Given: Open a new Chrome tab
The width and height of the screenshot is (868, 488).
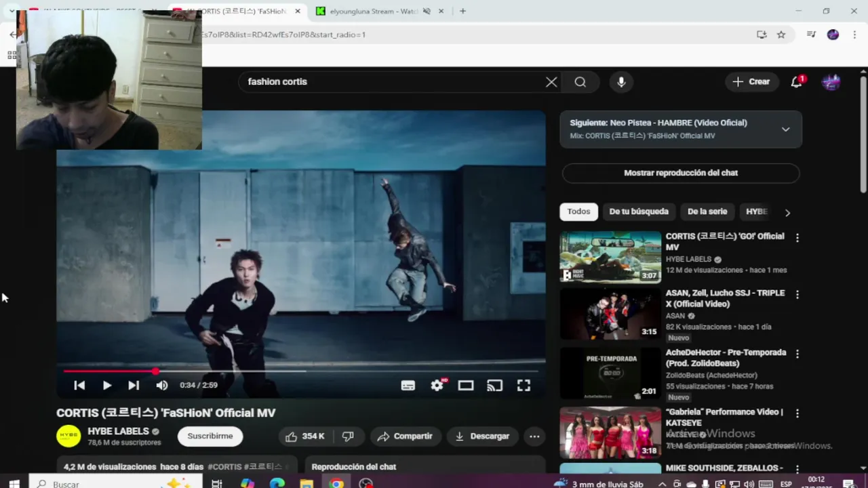Looking at the screenshot, I should click(x=462, y=11).
